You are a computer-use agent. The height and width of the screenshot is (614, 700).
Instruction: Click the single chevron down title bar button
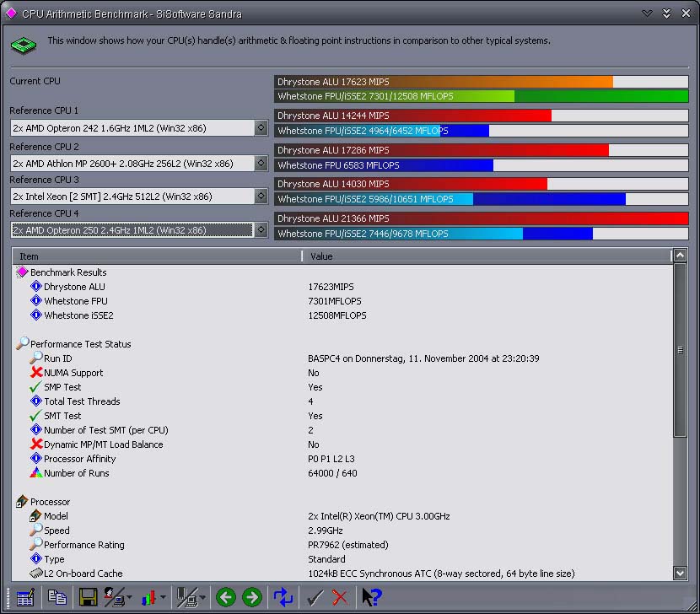click(647, 13)
